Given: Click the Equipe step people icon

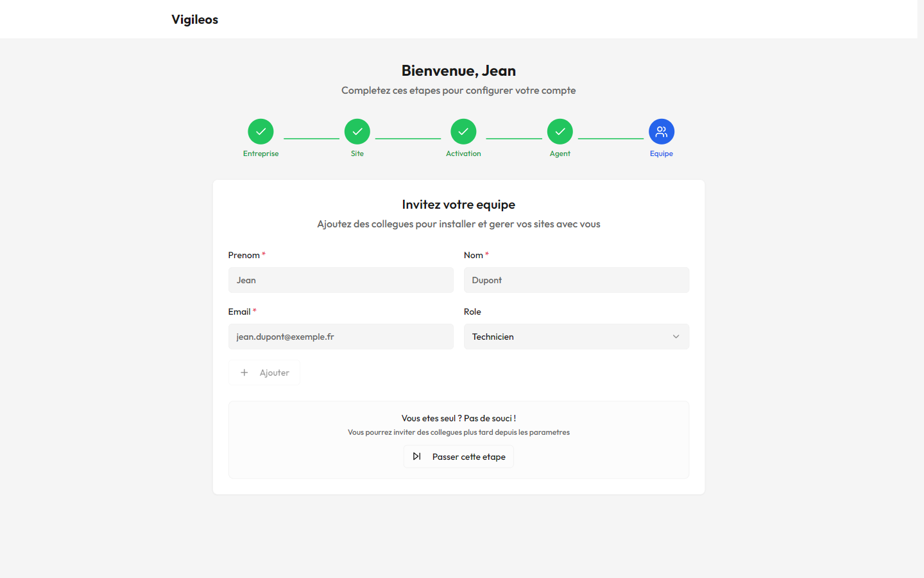Looking at the screenshot, I should (662, 132).
